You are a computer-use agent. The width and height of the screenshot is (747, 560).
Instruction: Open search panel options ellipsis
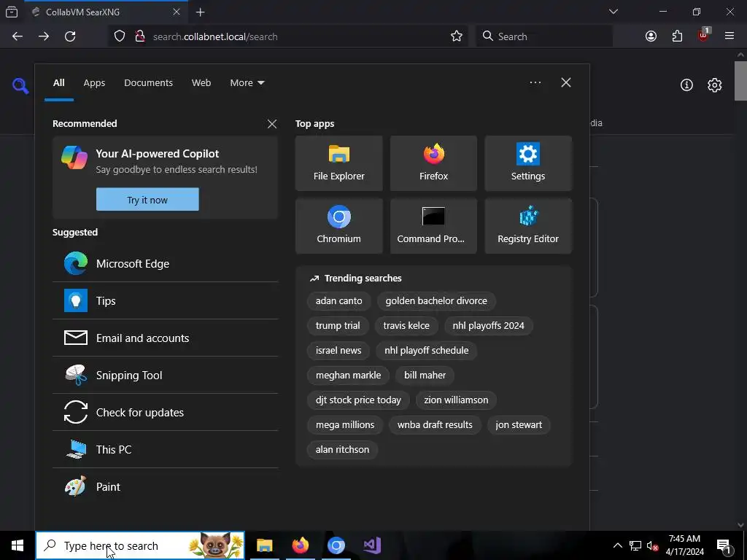(535, 83)
